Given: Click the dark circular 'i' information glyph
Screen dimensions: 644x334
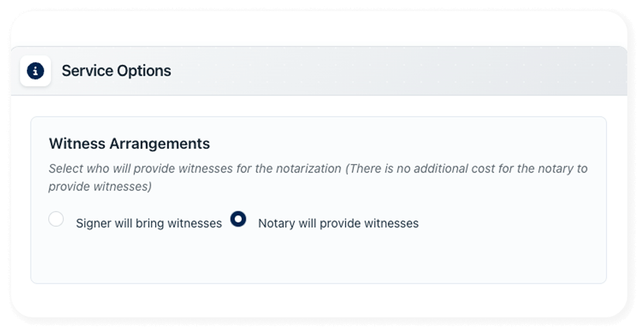Looking at the screenshot, I should click(x=35, y=71).
